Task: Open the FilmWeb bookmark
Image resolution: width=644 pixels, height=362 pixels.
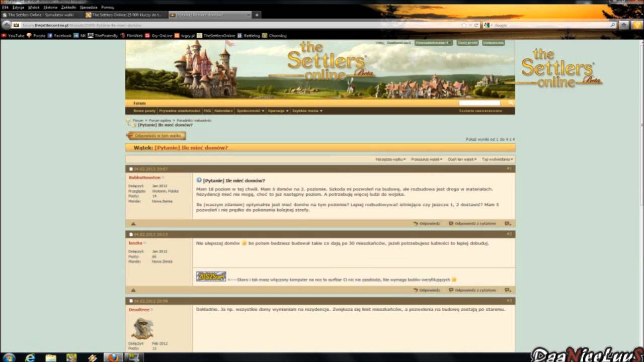Action: [132, 36]
